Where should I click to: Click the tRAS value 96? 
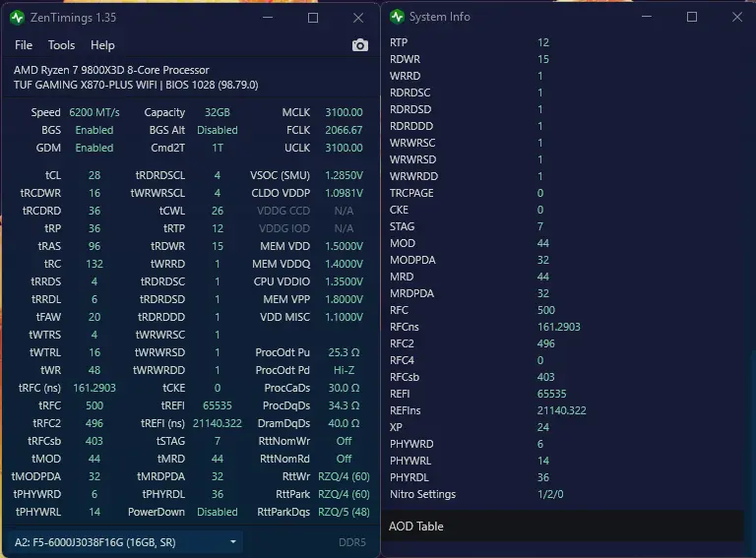coord(94,246)
